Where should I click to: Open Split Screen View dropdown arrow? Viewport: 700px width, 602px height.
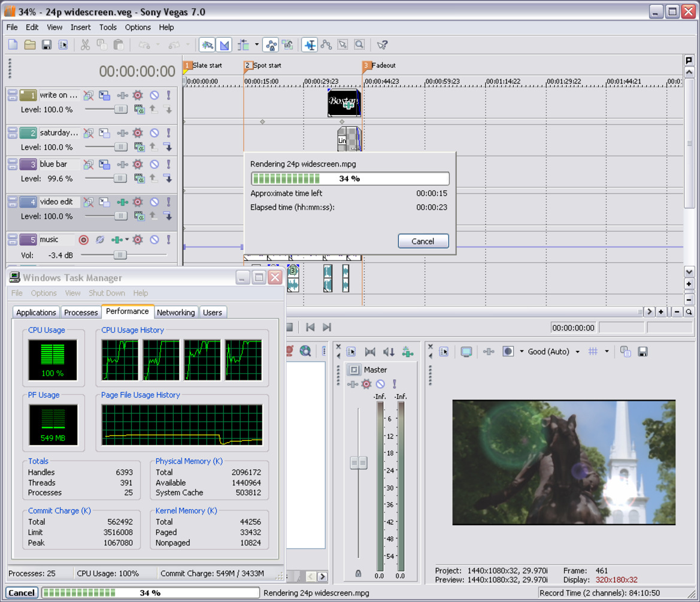(x=522, y=352)
